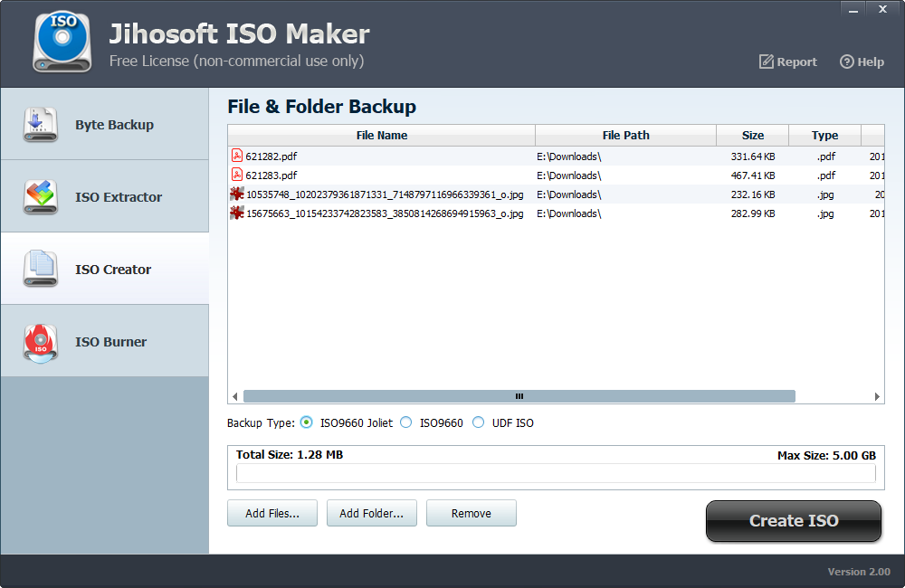Click the 467.41 KB size cell
905x588 pixels.
(753, 175)
